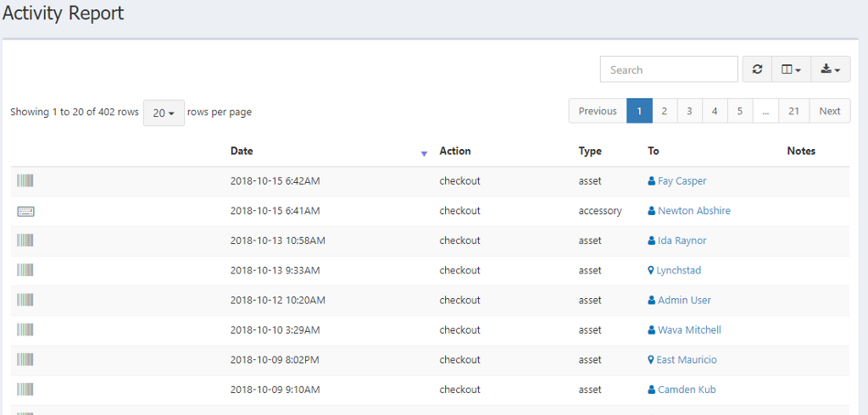Sort the table by Action column header

(x=455, y=152)
